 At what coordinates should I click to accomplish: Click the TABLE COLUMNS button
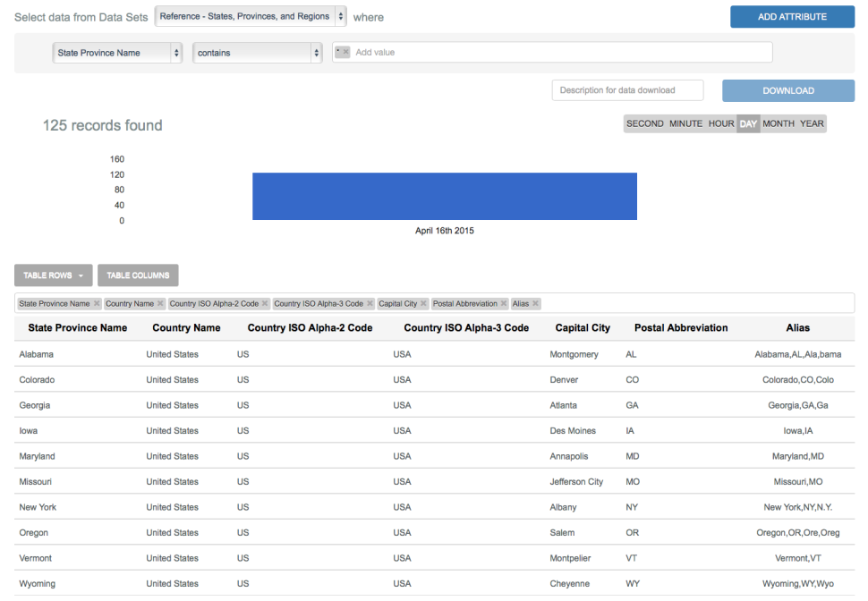138,275
